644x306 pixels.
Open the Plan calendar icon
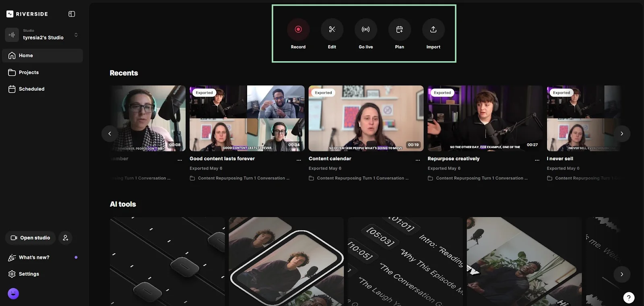(400, 29)
